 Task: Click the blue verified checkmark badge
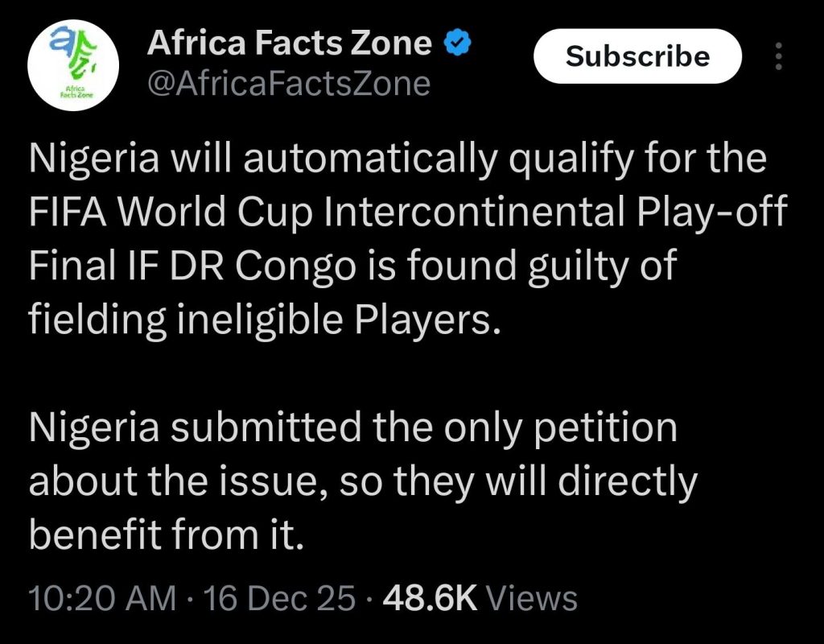click(x=459, y=45)
